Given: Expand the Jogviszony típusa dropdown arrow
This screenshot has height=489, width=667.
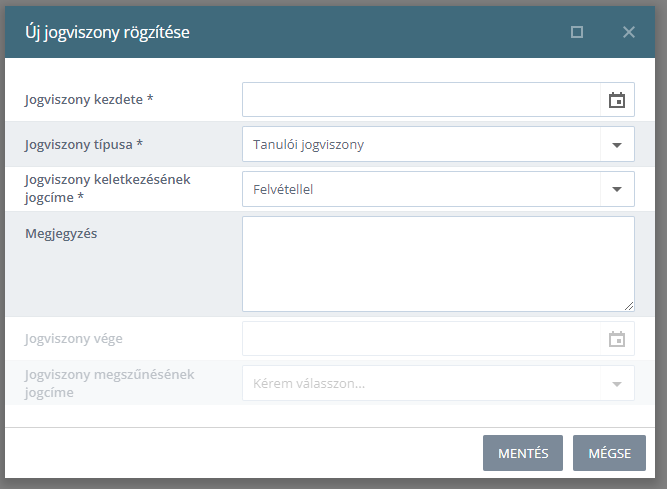Looking at the screenshot, I should pos(617,145).
